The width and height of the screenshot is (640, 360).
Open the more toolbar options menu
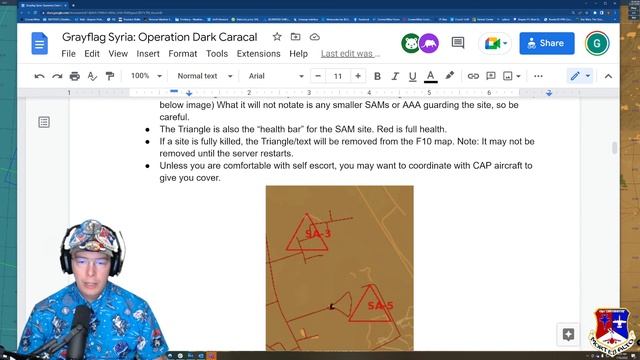tap(538, 76)
